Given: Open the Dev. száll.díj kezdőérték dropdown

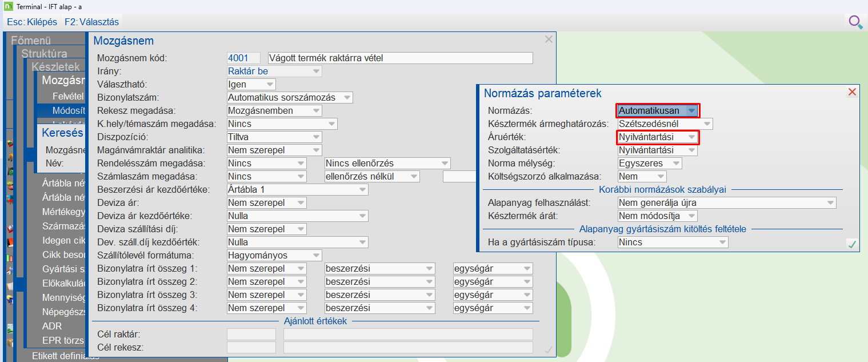Looking at the screenshot, I should point(298,242).
